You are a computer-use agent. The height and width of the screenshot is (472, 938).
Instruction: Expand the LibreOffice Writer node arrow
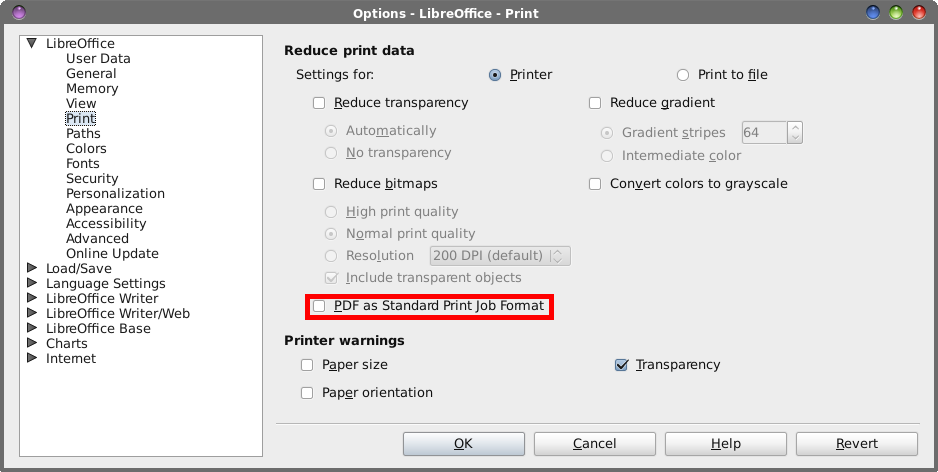tap(32, 298)
